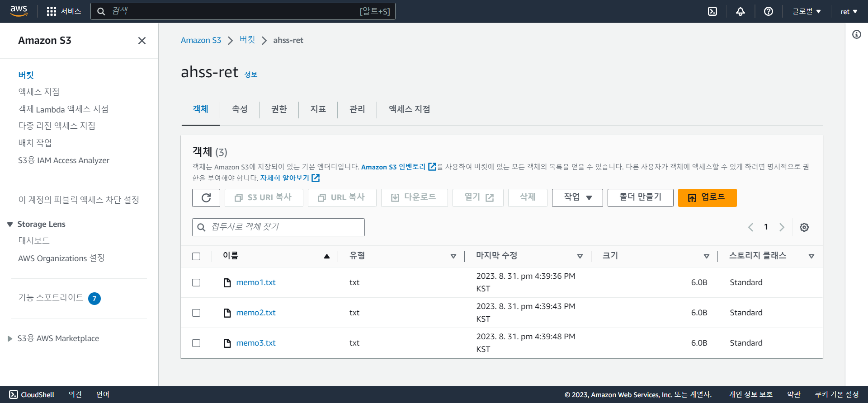Open 배치 작업 in sidebar
This screenshot has width=868, height=403.
pyautogui.click(x=35, y=143)
